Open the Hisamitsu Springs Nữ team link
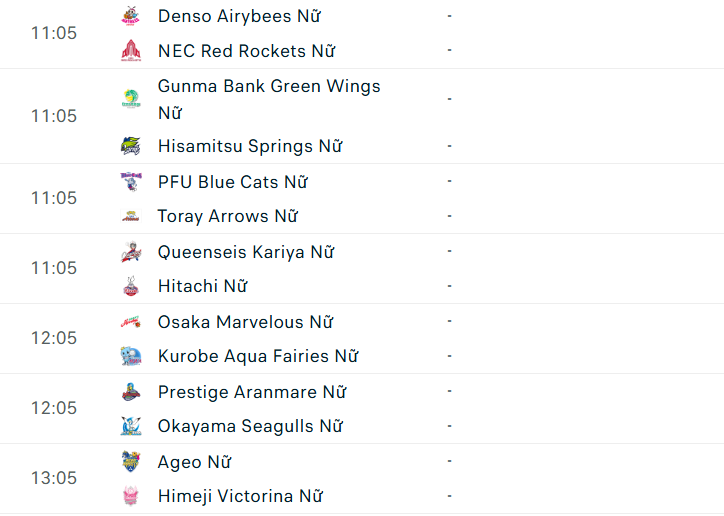Screen dimensions: 724x516 pyautogui.click(x=250, y=146)
